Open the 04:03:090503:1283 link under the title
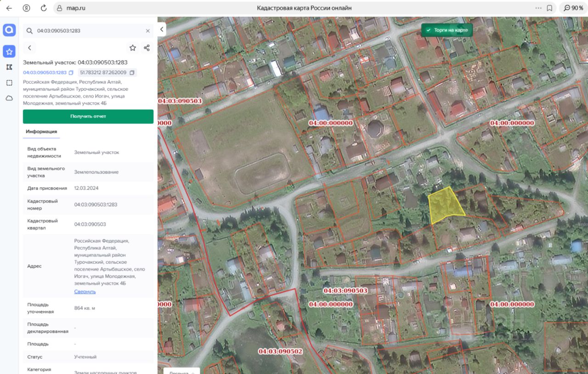This screenshot has height=374, width=588. tap(45, 73)
